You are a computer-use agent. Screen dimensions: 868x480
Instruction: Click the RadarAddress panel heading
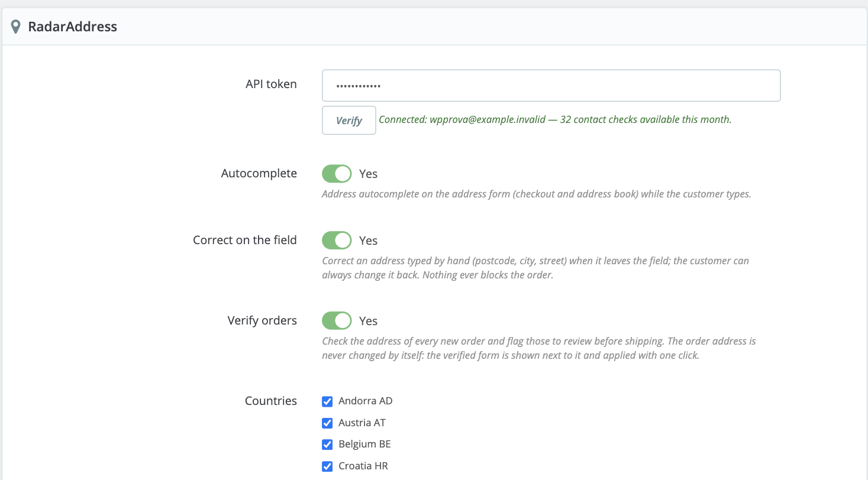(72, 27)
